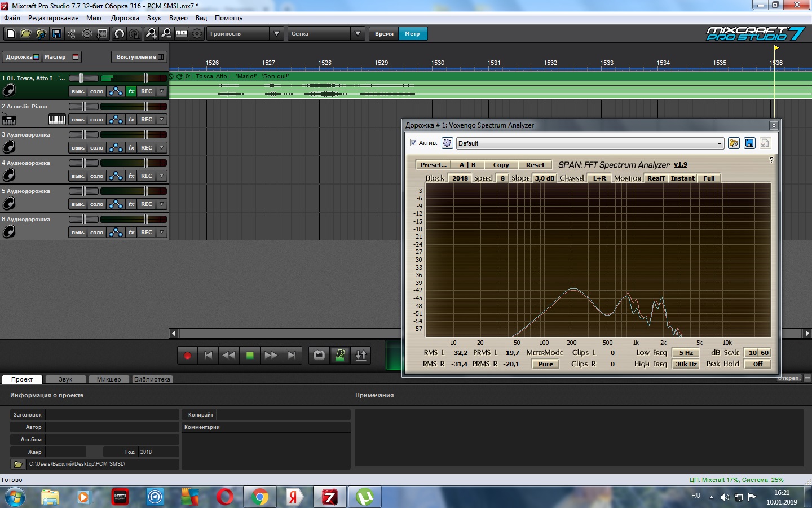Switch timeline display to Метр
Screen dimensions: 812x508
click(412, 34)
